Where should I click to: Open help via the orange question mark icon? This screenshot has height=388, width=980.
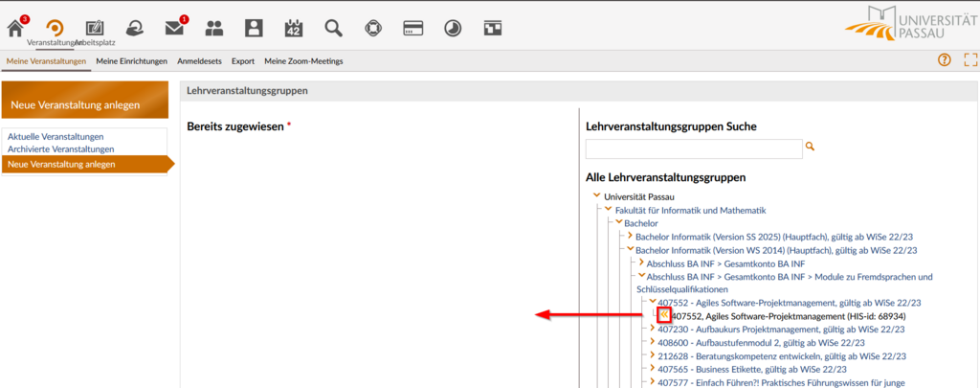click(x=945, y=60)
